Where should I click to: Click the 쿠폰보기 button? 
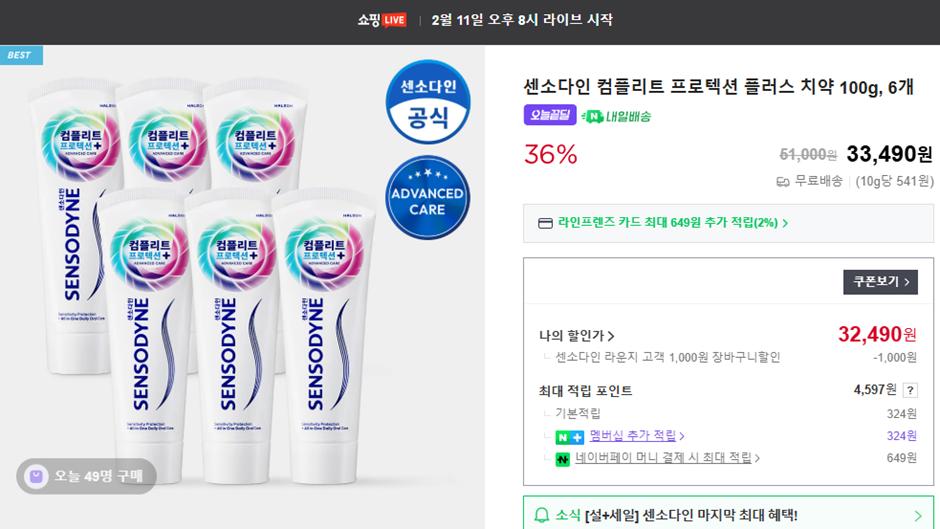coord(880,282)
